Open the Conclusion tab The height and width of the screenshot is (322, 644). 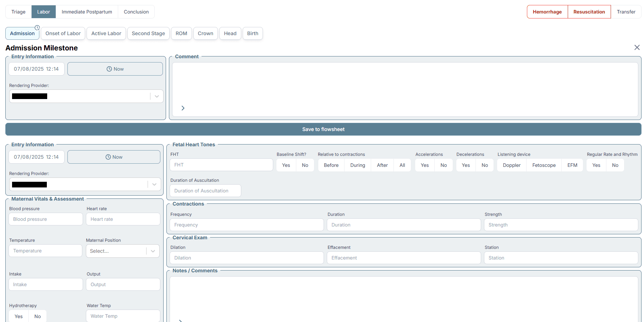[136, 11]
